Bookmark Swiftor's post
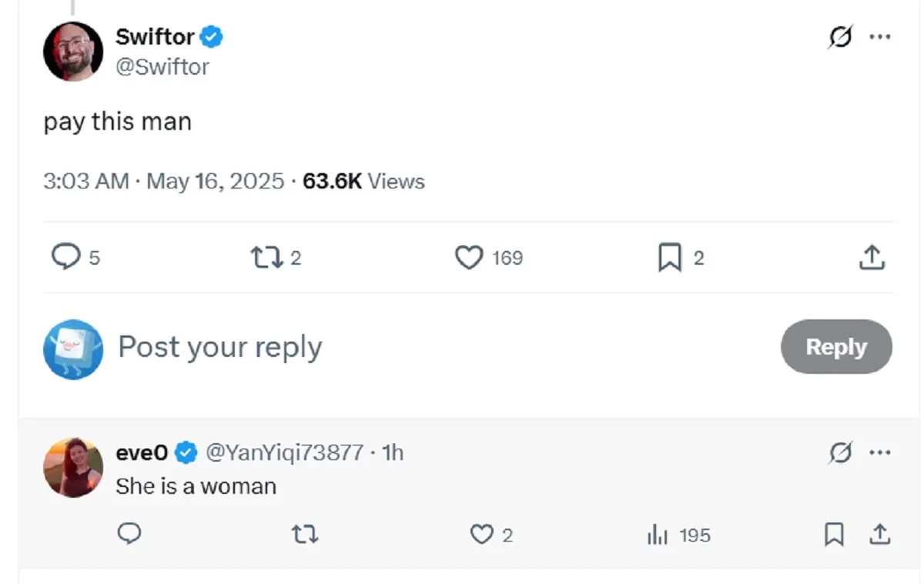The height and width of the screenshot is (584, 924). click(x=669, y=258)
